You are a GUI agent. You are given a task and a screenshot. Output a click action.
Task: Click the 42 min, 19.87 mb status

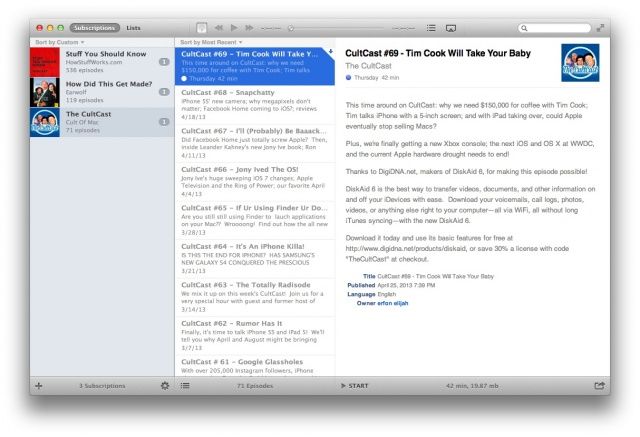click(x=472, y=386)
